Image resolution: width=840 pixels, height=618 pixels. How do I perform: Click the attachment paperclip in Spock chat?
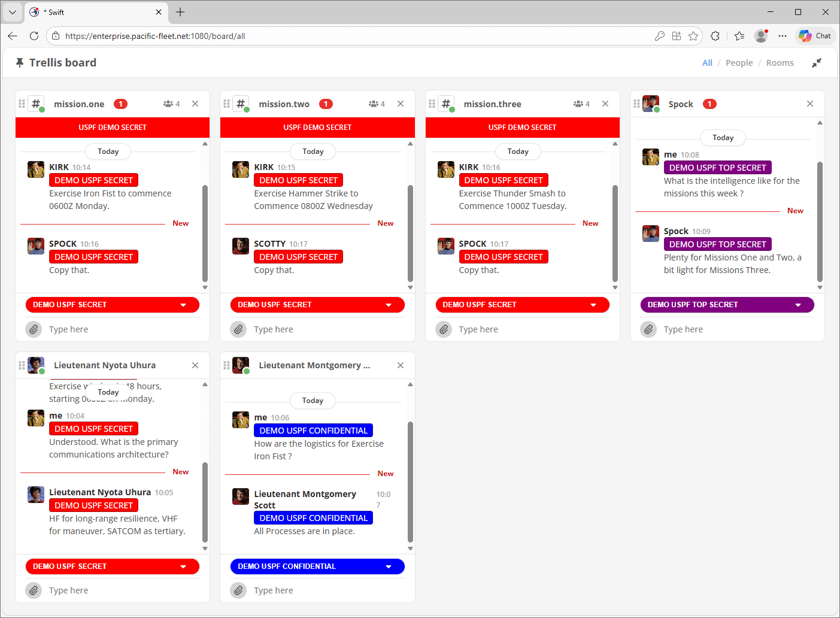pyautogui.click(x=648, y=329)
